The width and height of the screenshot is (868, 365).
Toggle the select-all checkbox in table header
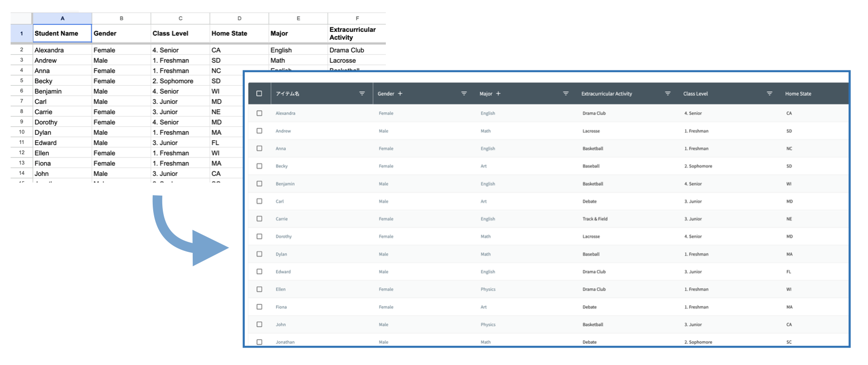[x=259, y=93]
